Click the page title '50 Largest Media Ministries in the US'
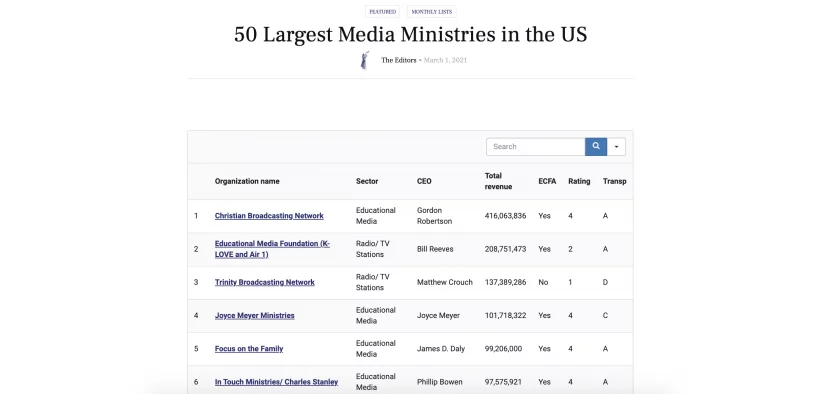The width and height of the screenshot is (820, 394). (x=411, y=35)
